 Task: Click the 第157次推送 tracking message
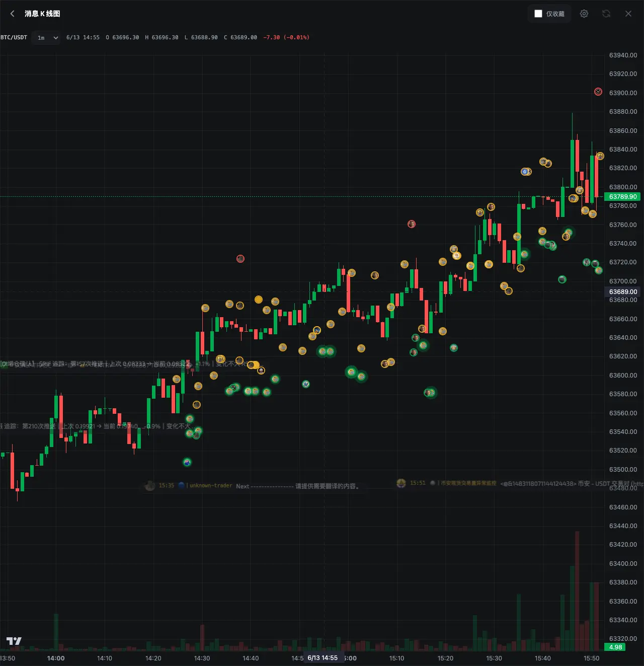pyautogui.click(x=132, y=364)
